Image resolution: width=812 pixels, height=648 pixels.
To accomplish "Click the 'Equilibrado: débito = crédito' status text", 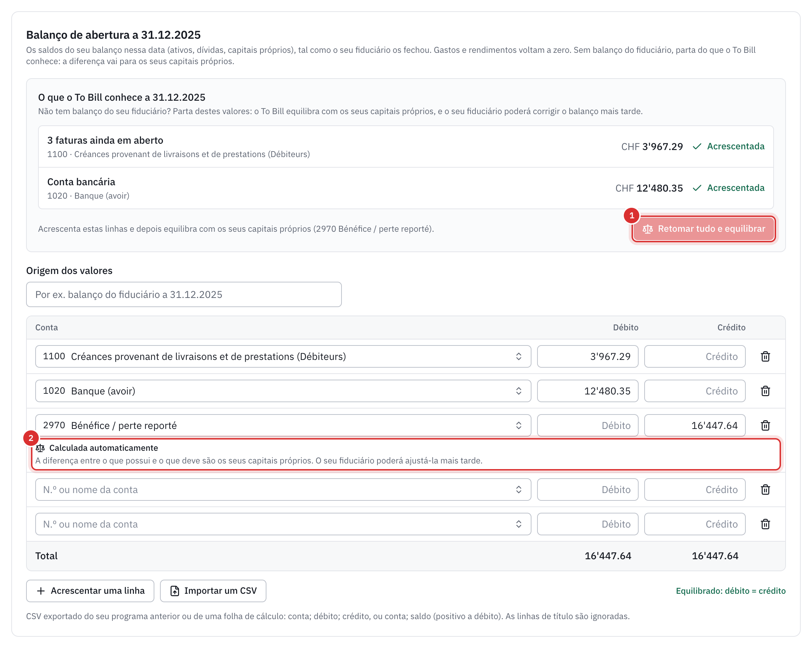I will [x=731, y=591].
